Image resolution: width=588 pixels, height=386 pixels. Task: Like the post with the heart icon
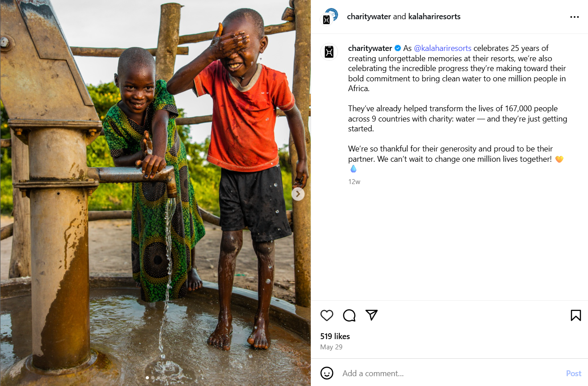327,315
